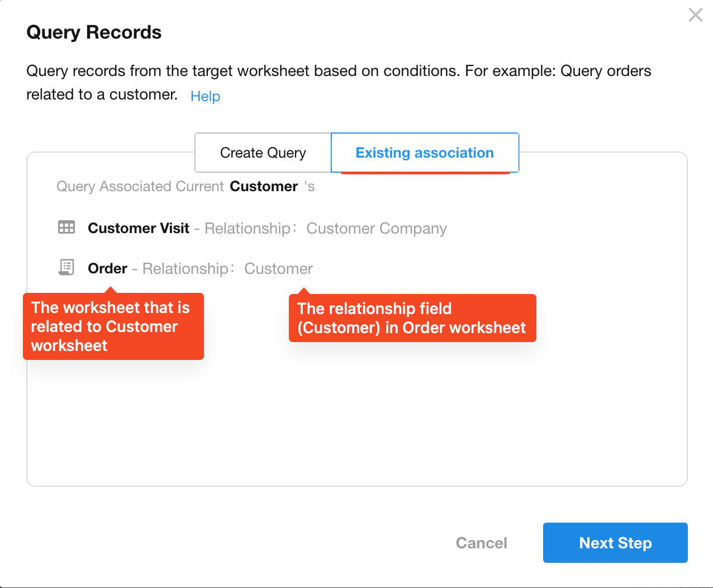
Task: Close the Query Records dialog
Action: point(695,15)
